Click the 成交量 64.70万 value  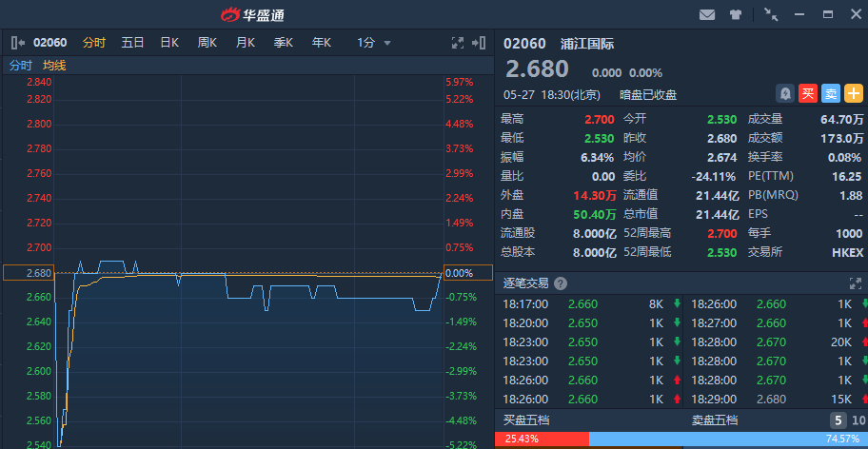pos(842,119)
